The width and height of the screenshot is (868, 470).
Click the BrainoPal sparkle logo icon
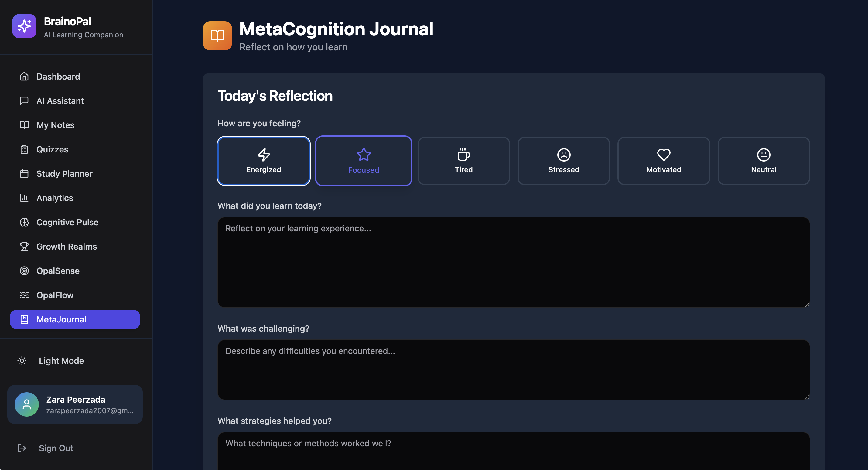point(24,26)
